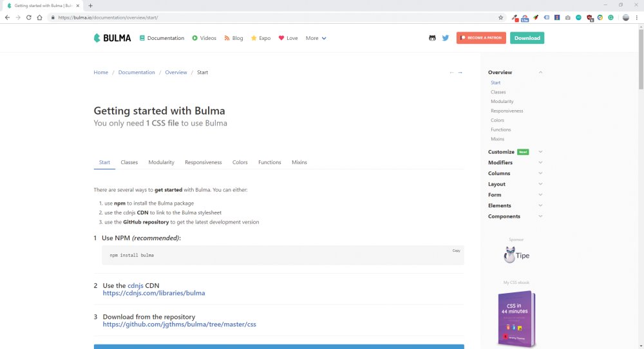Open Expo in navbar
644x349 pixels.
(261, 38)
